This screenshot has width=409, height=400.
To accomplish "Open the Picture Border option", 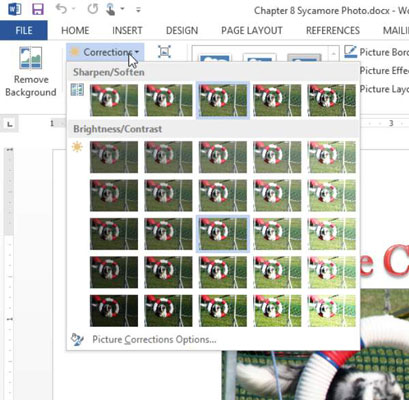I will pyautogui.click(x=376, y=52).
